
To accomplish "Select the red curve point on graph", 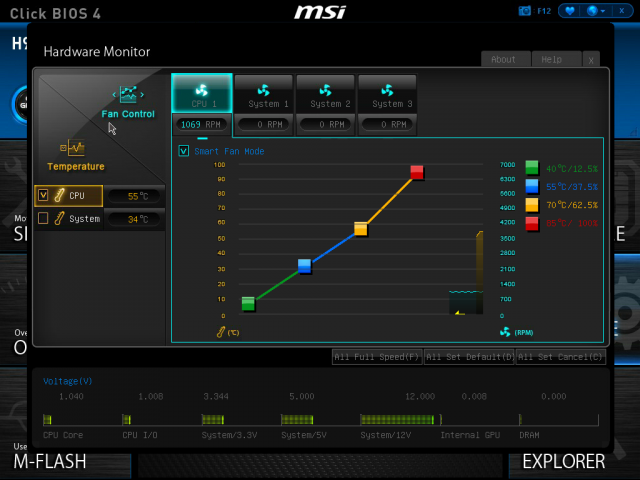I will pos(417,172).
